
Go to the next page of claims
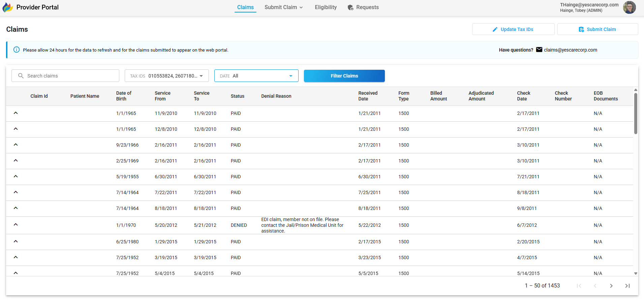click(611, 286)
